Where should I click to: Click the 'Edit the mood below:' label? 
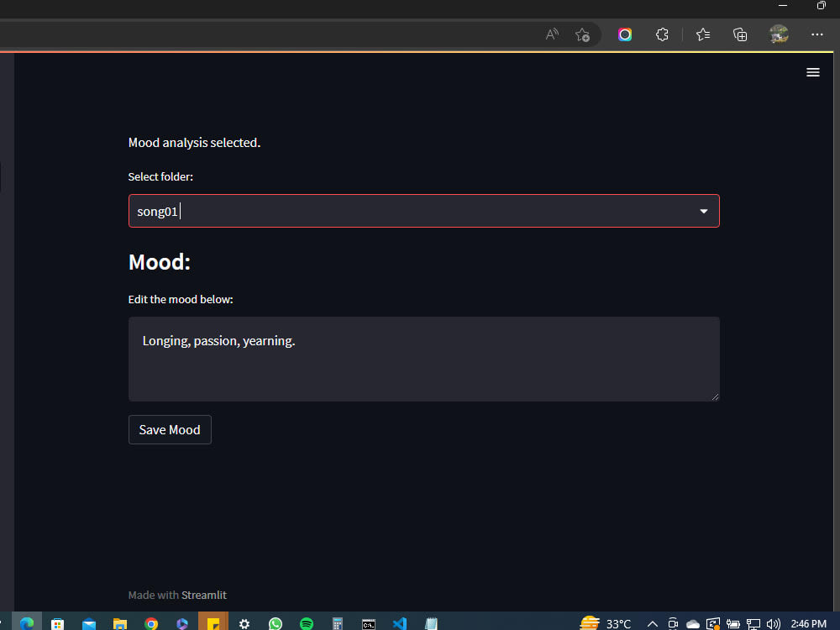181,300
